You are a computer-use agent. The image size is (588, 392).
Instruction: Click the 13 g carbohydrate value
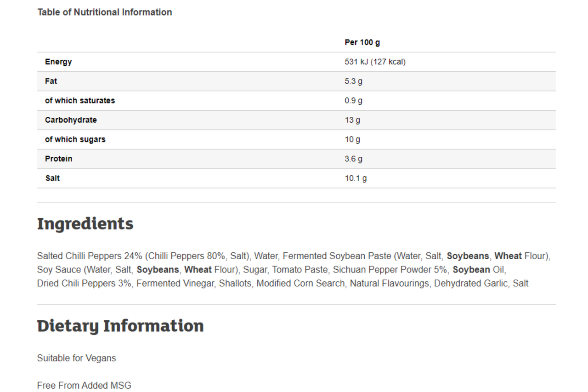pos(352,120)
